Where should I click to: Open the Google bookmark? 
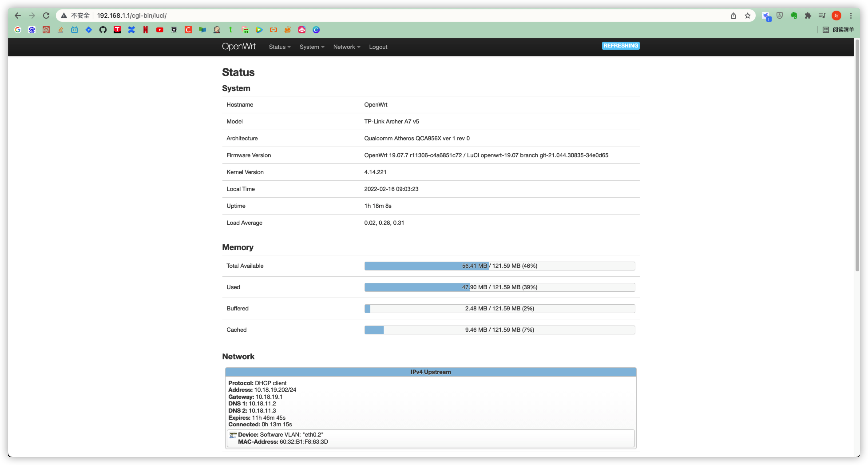18,30
